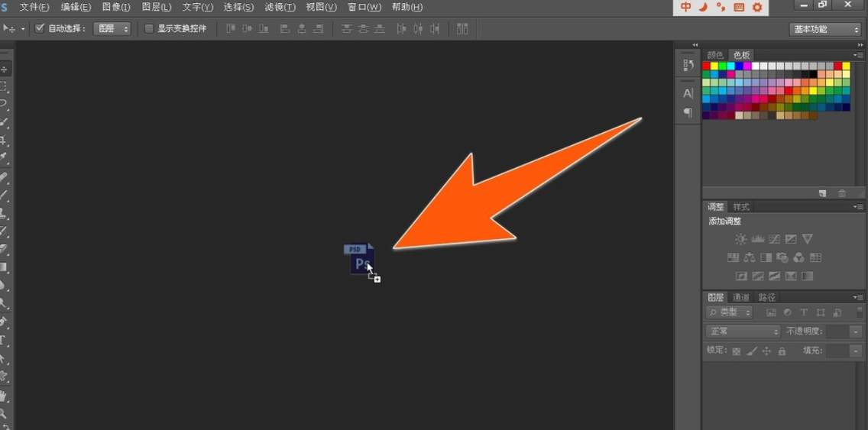
Task: Toggle filter for type layers (T)
Action: click(804, 312)
